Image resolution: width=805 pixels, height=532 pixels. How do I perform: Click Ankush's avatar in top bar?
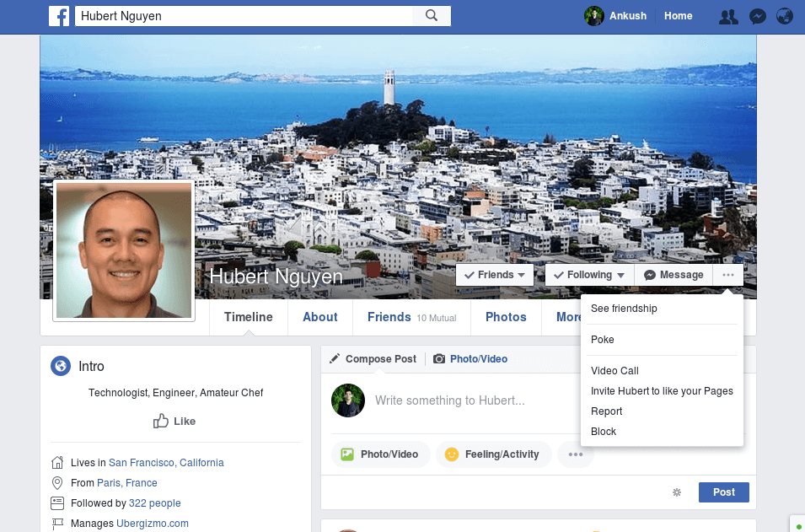click(x=594, y=16)
